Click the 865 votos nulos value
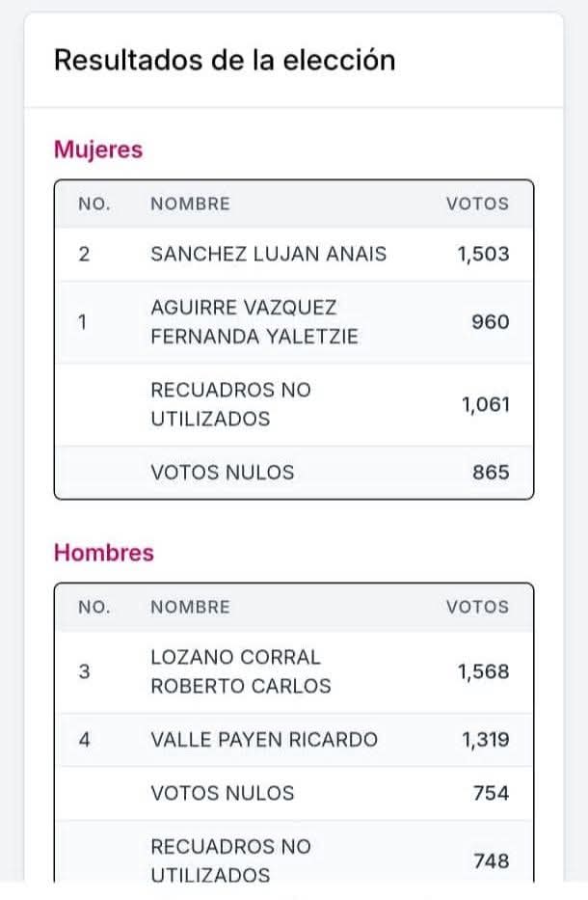588x900 pixels. pos(490,473)
